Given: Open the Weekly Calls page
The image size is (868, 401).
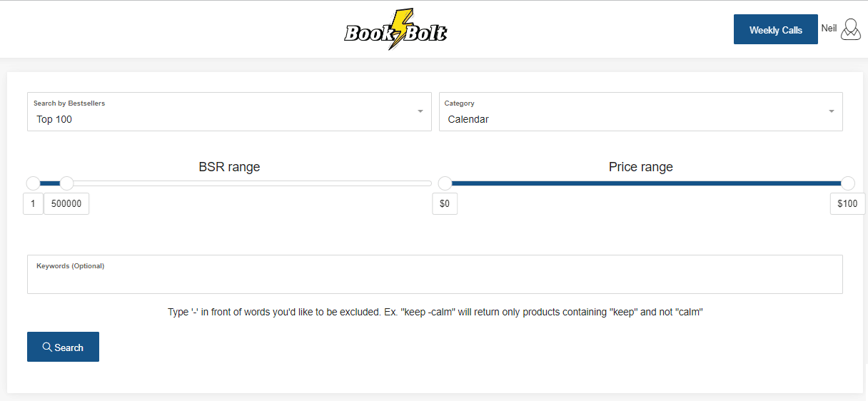Looking at the screenshot, I should tap(775, 29).
